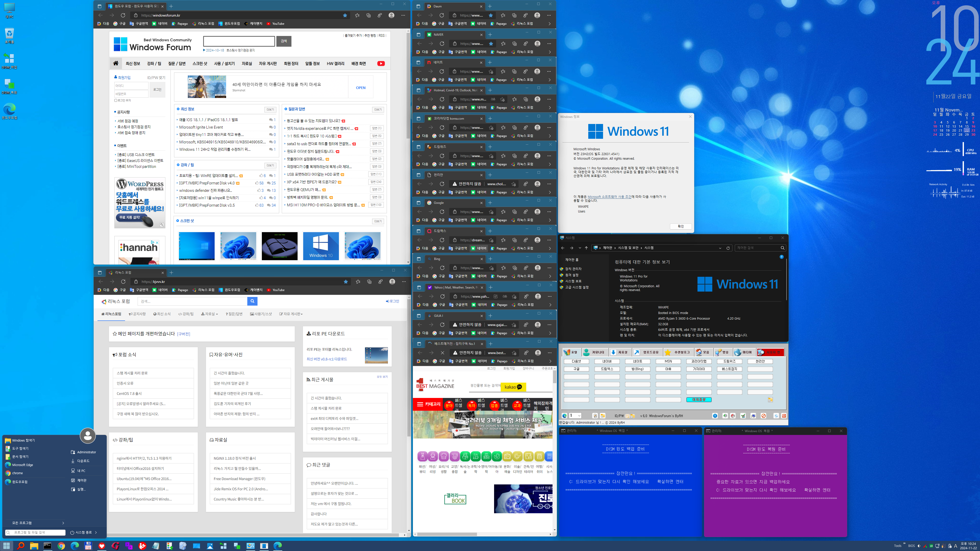Click the ID/PW key icon in the launcher
Screen dimensions: 980x551
coord(627,416)
